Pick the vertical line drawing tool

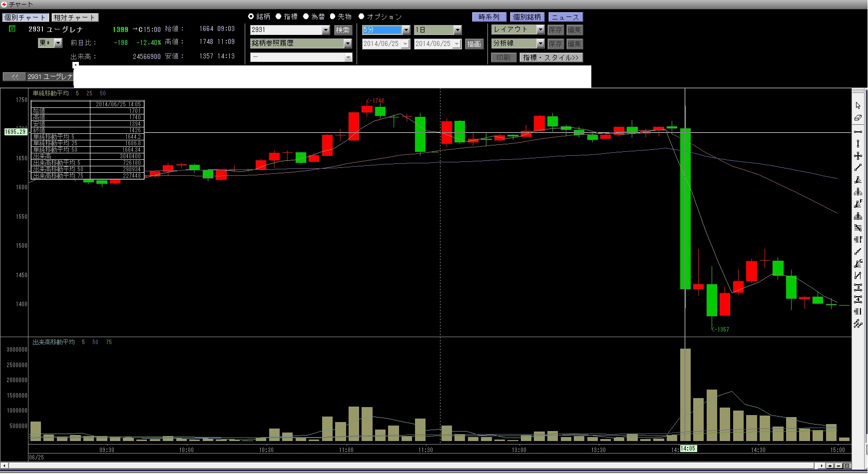858,144
